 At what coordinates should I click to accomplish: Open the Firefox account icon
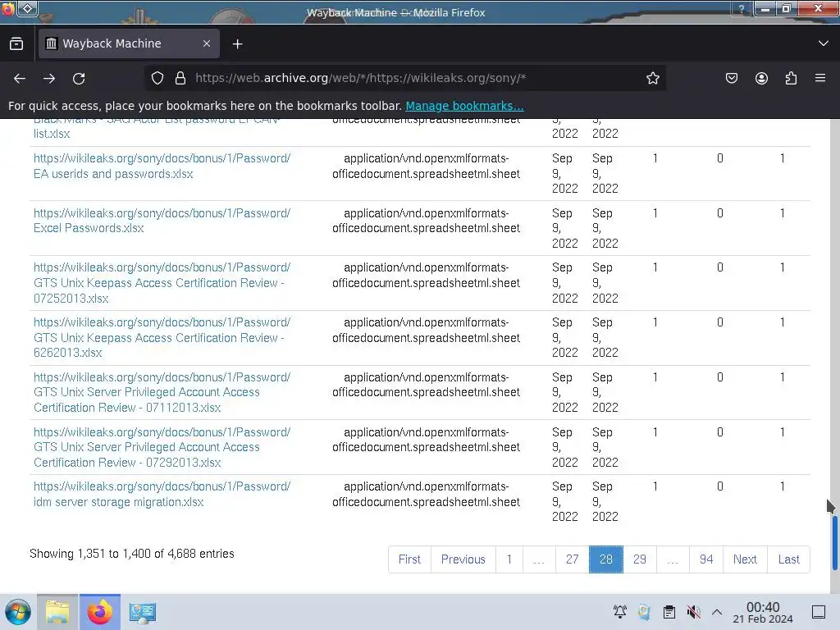coord(761,78)
